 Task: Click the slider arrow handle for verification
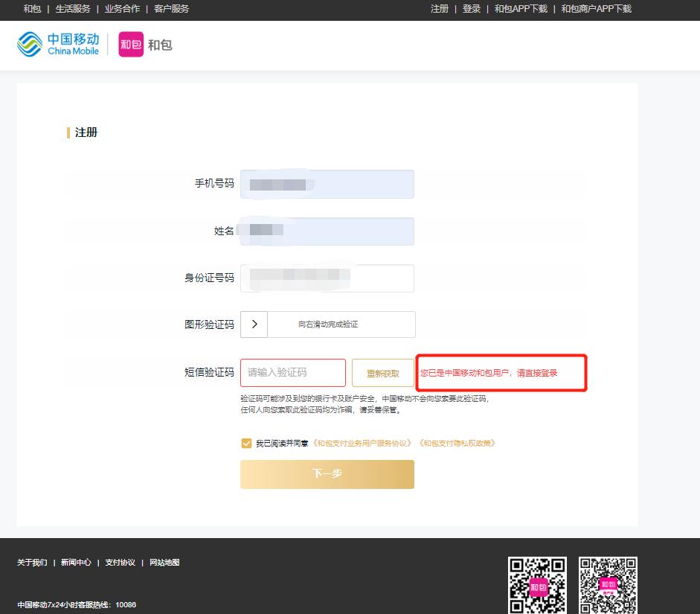click(254, 324)
